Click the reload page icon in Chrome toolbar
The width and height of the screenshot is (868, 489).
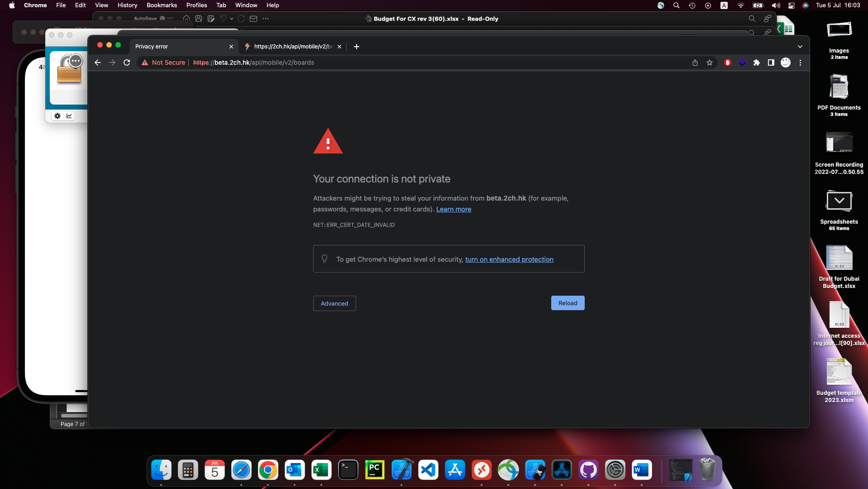[127, 62]
